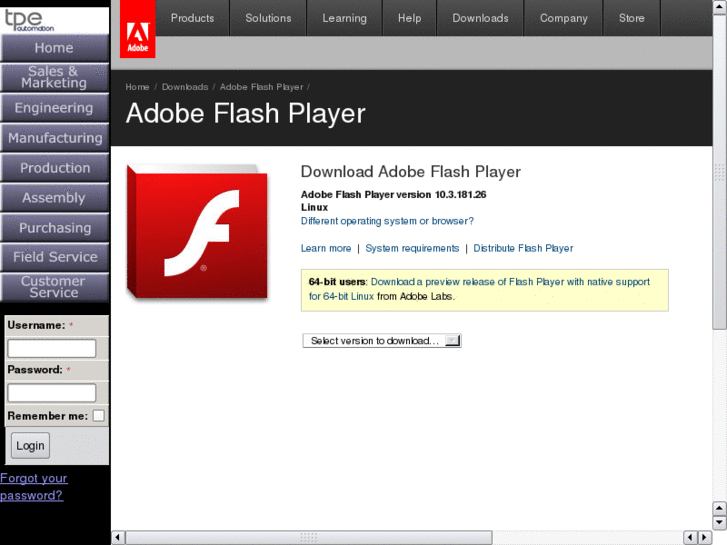Open Sales & Marketing section

[55, 77]
